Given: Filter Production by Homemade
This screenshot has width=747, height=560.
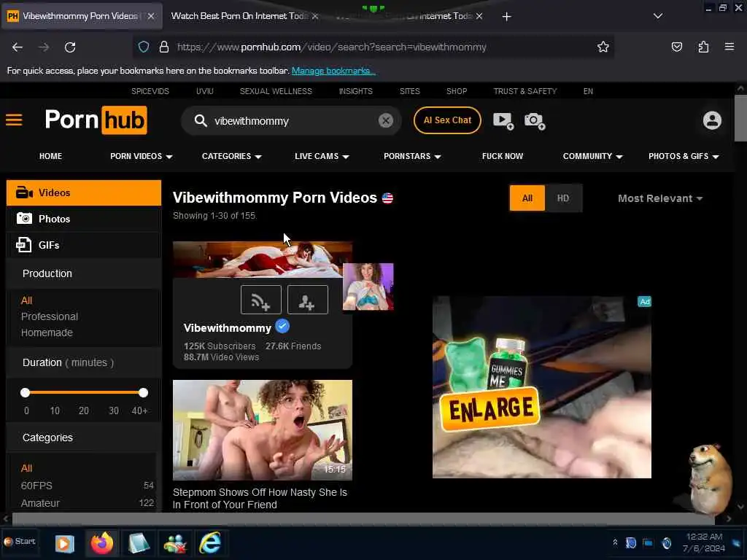Looking at the screenshot, I should pos(47,332).
